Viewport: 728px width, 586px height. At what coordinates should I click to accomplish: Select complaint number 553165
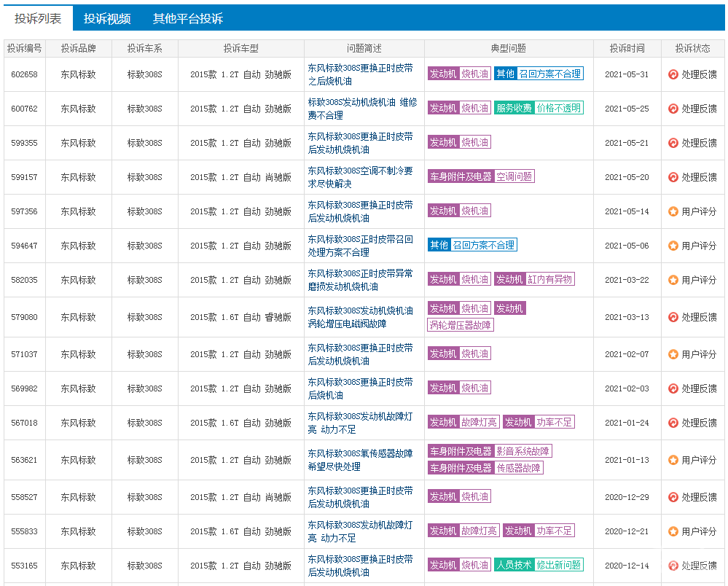25,566
